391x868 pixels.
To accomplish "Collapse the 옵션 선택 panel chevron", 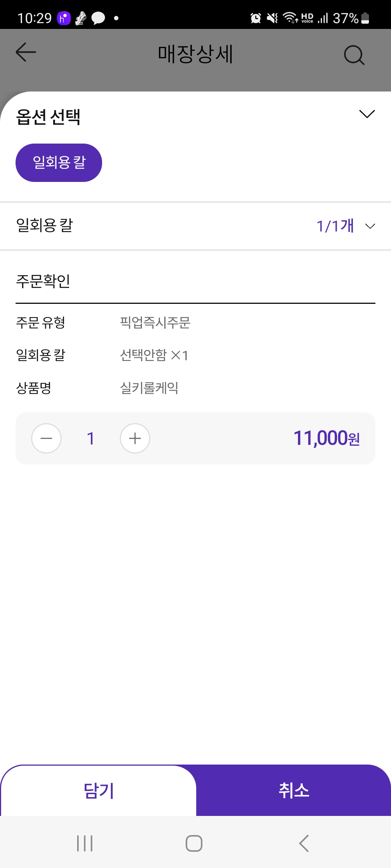I will tap(367, 114).
